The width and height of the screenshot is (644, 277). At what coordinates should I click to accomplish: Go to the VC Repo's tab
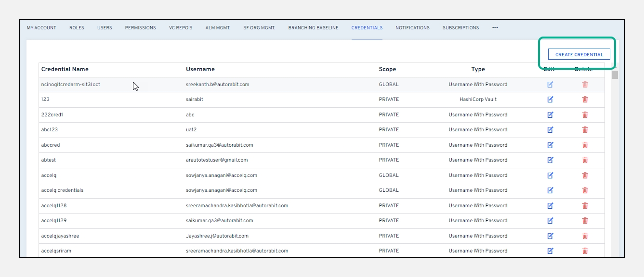pos(181,28)
